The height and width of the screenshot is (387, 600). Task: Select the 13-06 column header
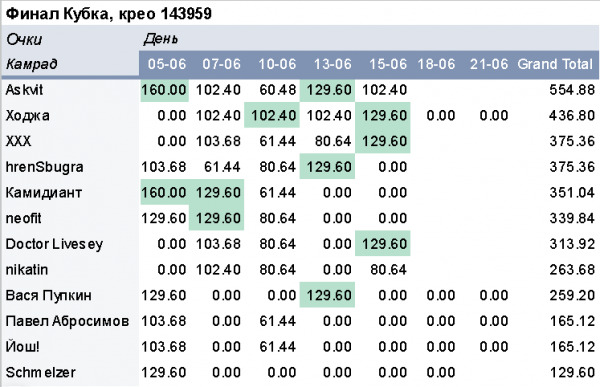pos(333,64)
